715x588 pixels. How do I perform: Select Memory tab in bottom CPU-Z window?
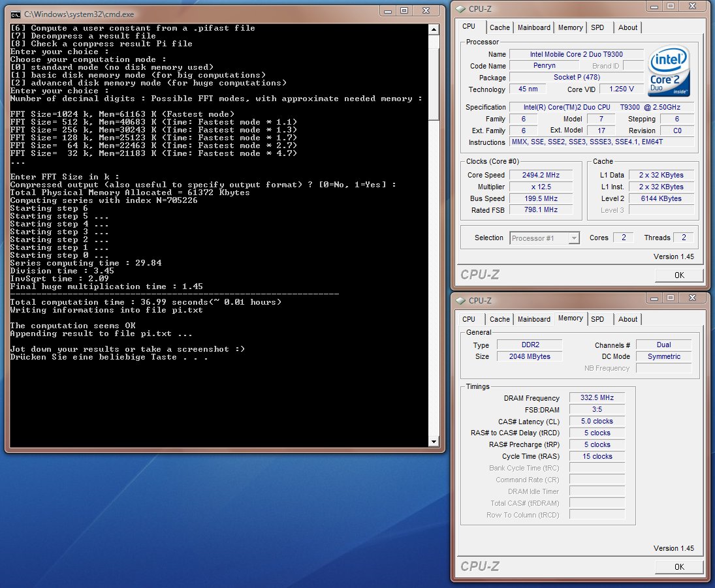[570, 318]
